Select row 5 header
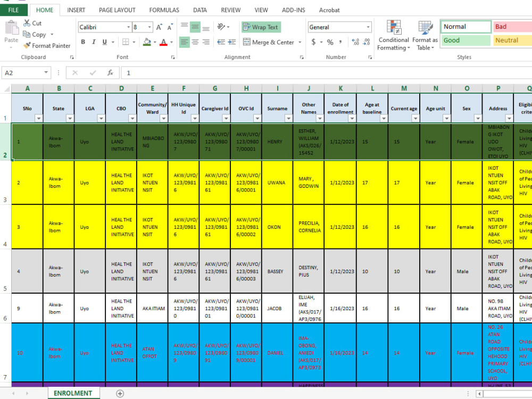Image resolution: width=532 pixels, height=399 pixels. [x=5, y=271]
